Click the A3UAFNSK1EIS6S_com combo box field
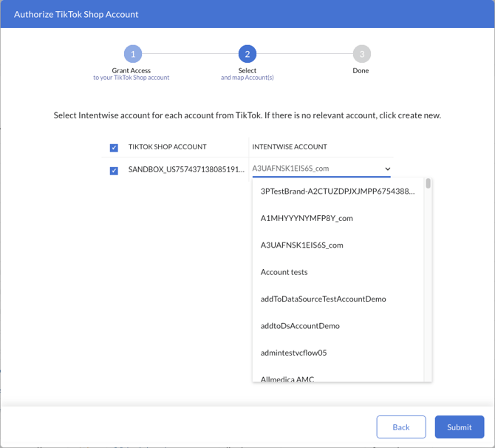 [321, 169]
